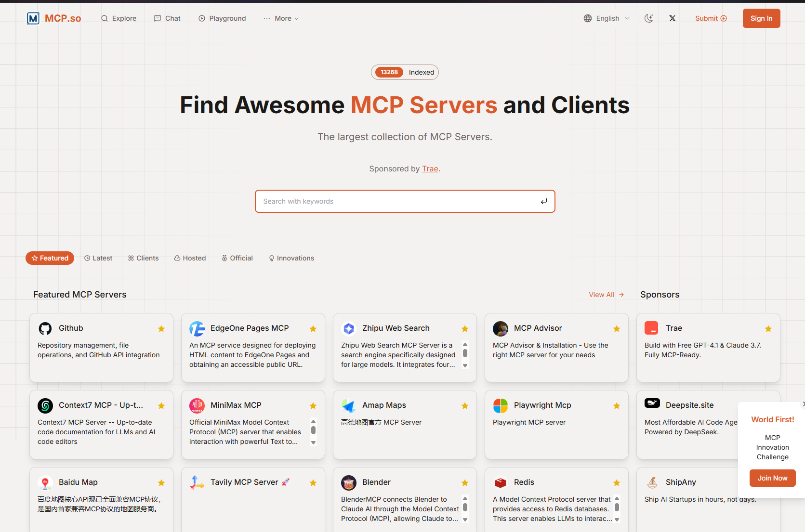Viewport: 805px width, 532px height.
Task: Switch to the Latest tab
Action: pos(98,258)
